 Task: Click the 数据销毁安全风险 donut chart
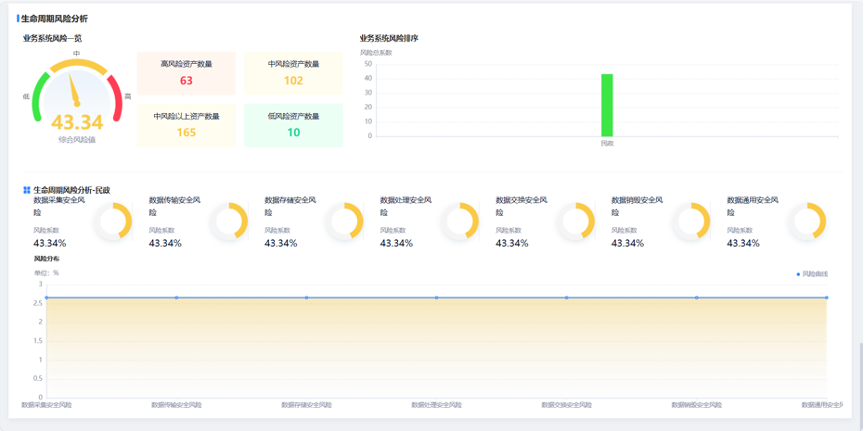691,222
